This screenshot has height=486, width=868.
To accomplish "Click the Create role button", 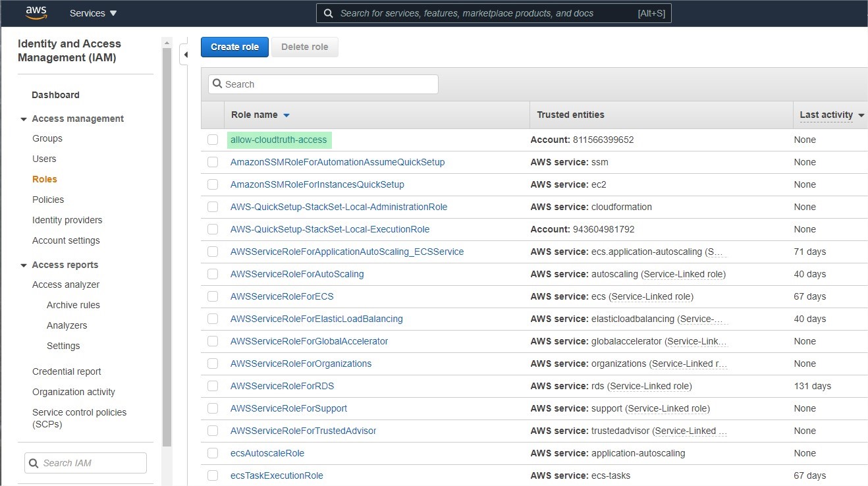I will (x=234, y=47).
